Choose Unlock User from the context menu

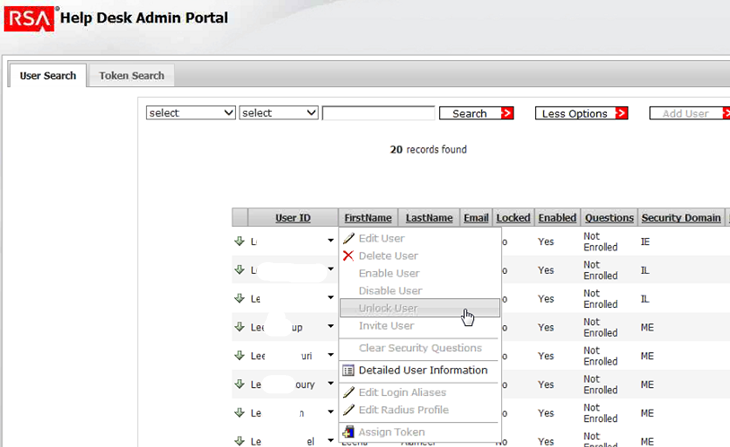click(388, 308)
